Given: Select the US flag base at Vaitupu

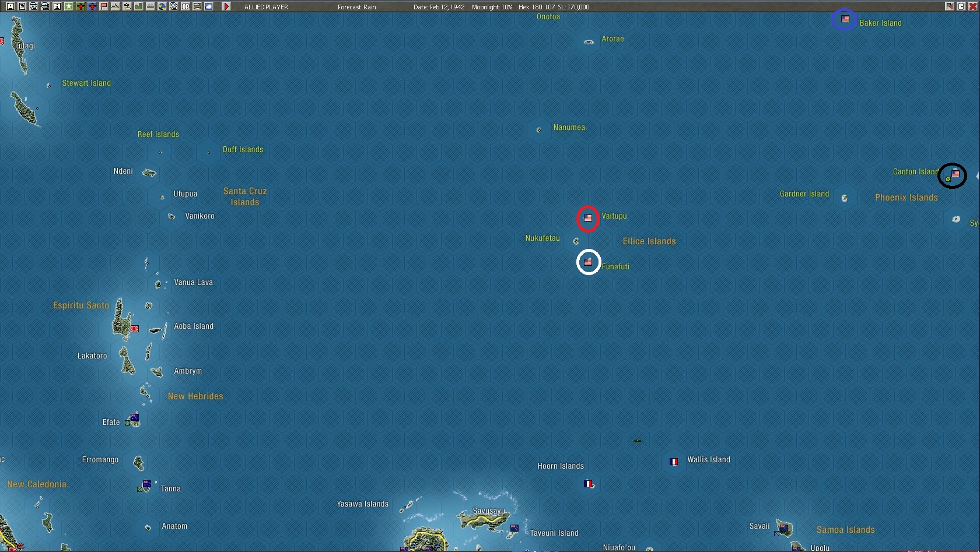Looking at the screenshot, I should pos(588,218).
